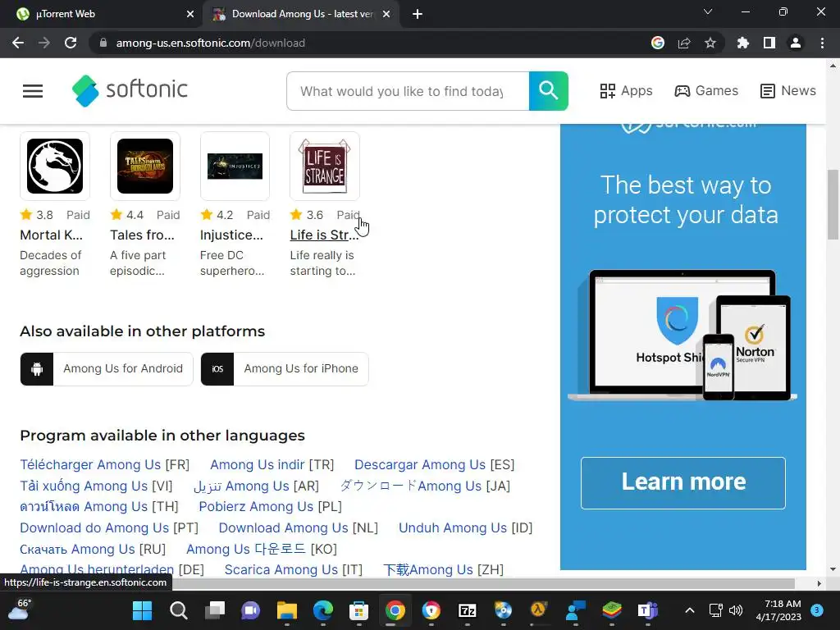The image size is (840, 630).
Task: Open the News section
Action: click(788, 91)
